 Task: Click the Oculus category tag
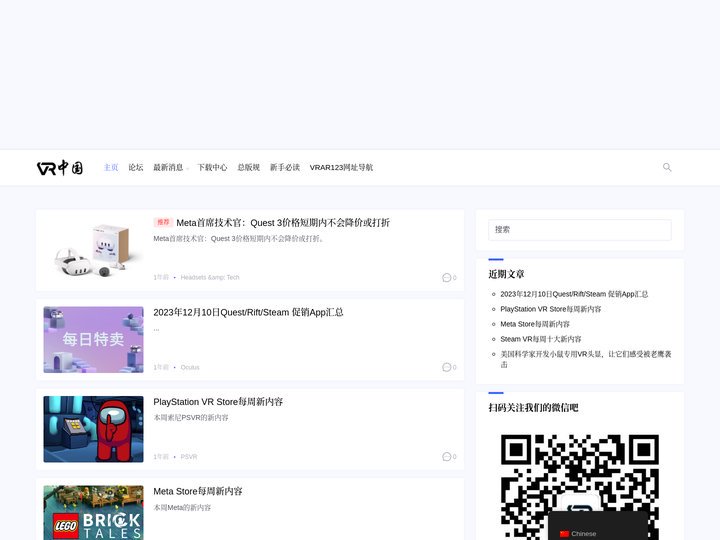coord(190,367)
